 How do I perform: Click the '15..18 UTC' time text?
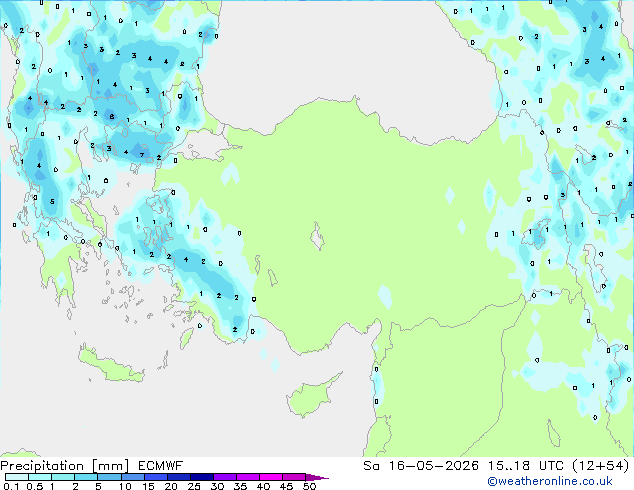click(525, 466)
